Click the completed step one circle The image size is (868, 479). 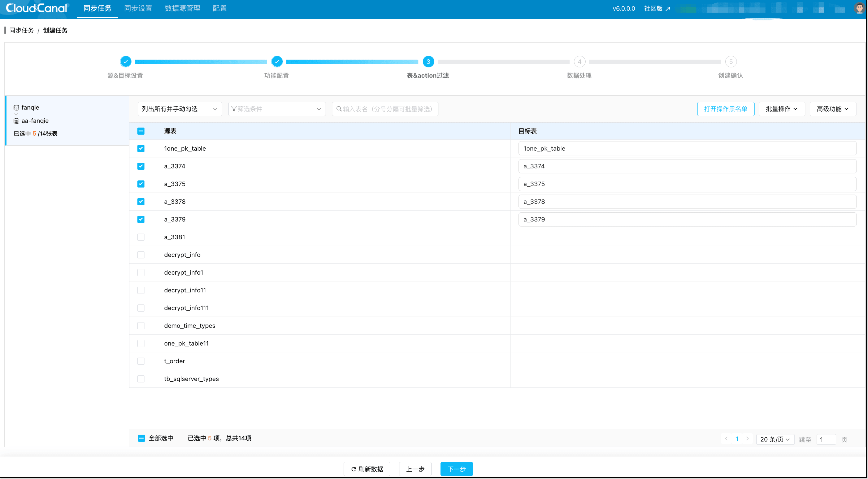point(125,62)
